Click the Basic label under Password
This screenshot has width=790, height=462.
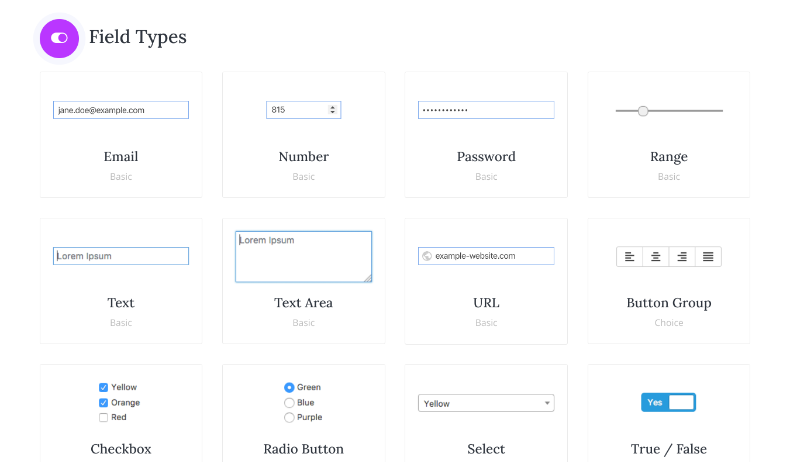click(x=486, y=177)
